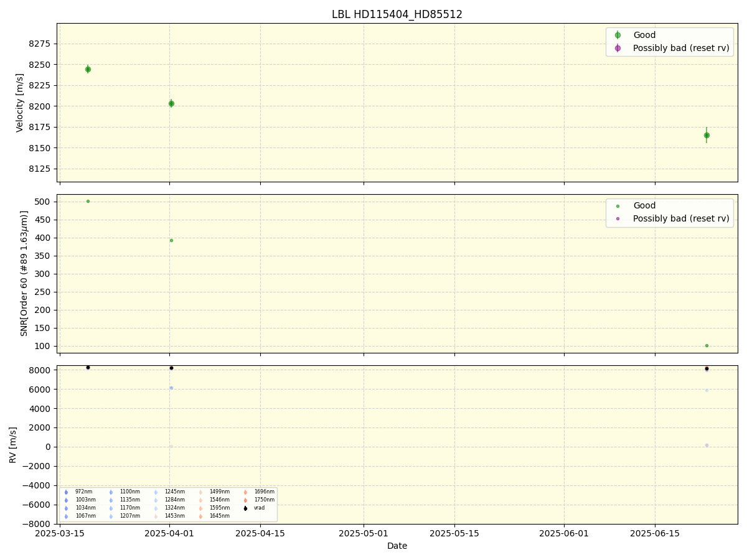Click the 1135nm legend marker
Screen dimensions: 747x560
coord(111,500)
